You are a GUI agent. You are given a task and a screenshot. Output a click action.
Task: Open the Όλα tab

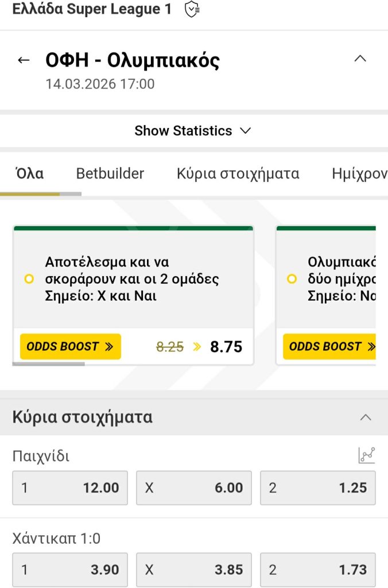pyautogui.click(x=29, y=173)
